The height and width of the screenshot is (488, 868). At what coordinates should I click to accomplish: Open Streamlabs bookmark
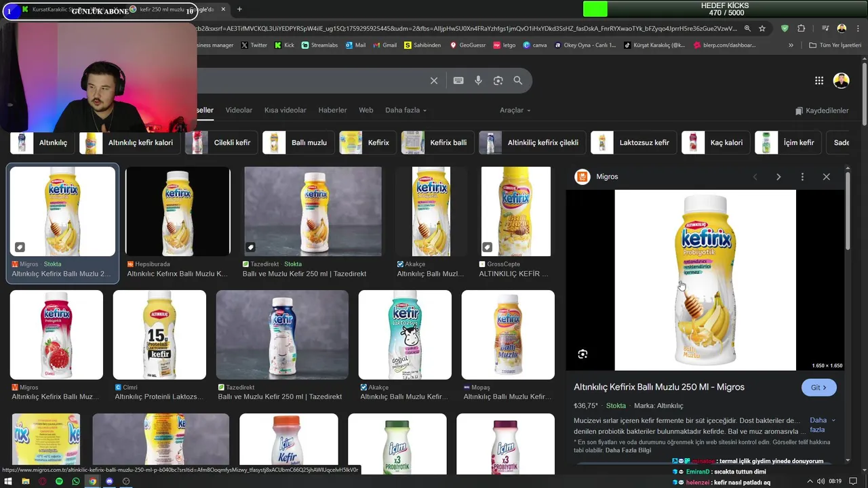pos(319,45)
